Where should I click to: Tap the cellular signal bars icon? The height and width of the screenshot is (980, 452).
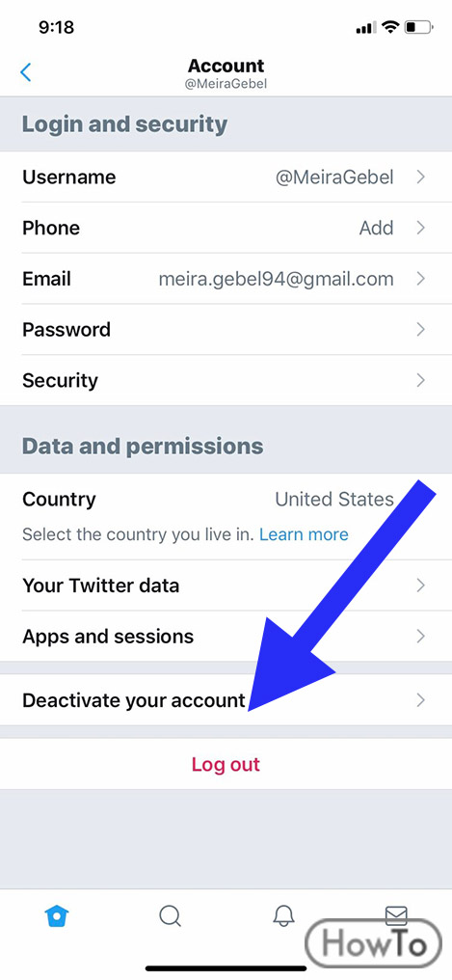coord(366,28)
